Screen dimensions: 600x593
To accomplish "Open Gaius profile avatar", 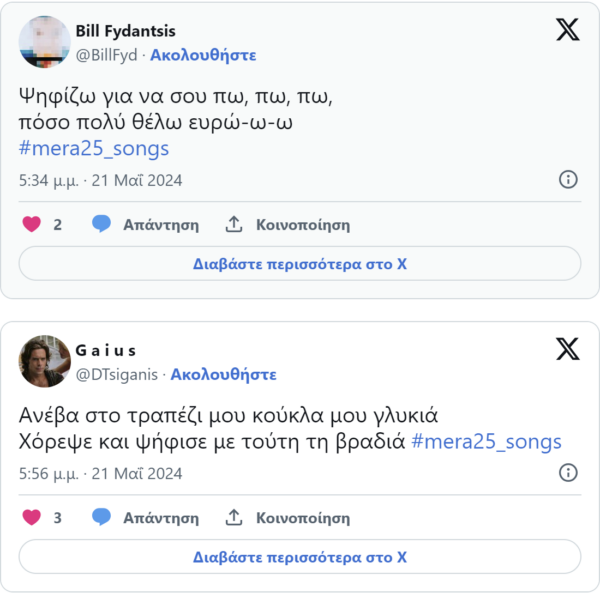I will 44,361.
